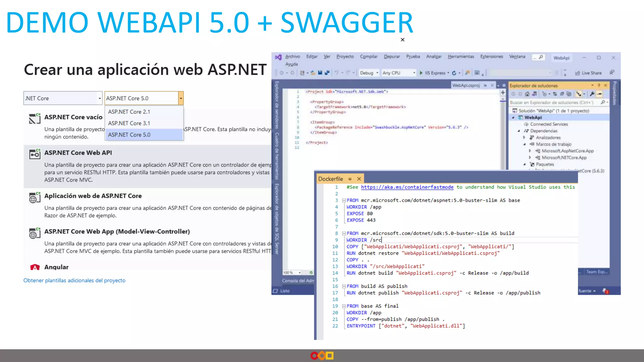The width and height of the screenshot is (644, 362).
Task: Open the Ayuda menu
Action: tap(291, 64)
